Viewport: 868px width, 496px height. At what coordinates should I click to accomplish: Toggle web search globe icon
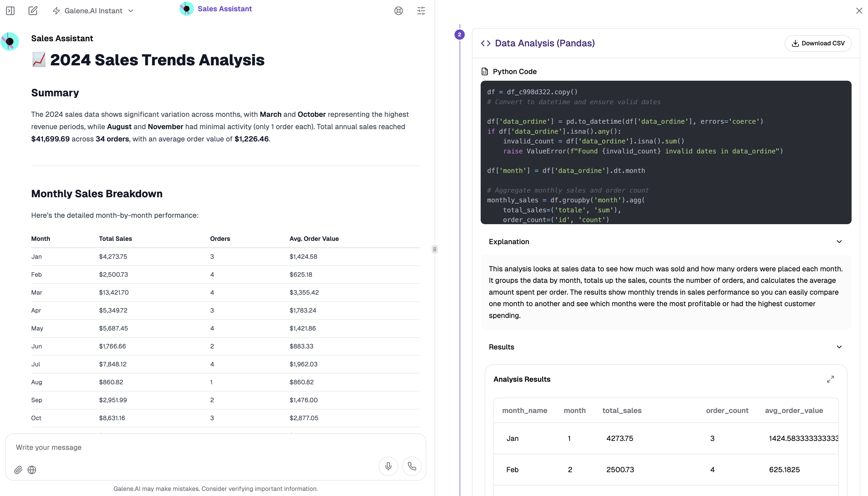pyautogui.click(x=32, y=470)
